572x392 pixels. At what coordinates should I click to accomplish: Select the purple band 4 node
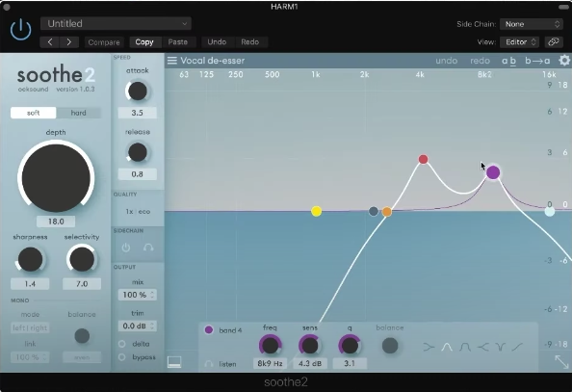(493, 172)
